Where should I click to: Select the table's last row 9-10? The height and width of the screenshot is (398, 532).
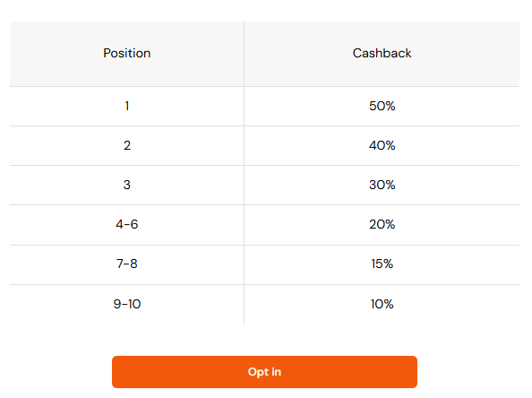[264, 304]
